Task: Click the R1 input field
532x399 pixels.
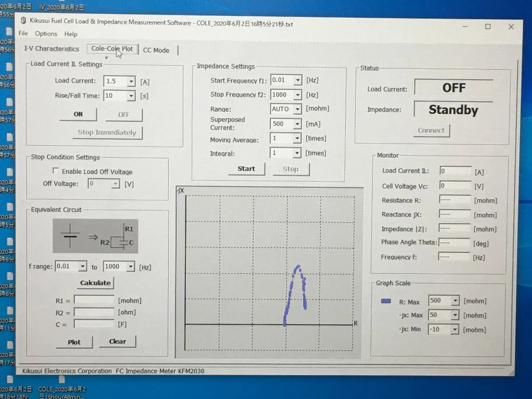Action: 94,300
